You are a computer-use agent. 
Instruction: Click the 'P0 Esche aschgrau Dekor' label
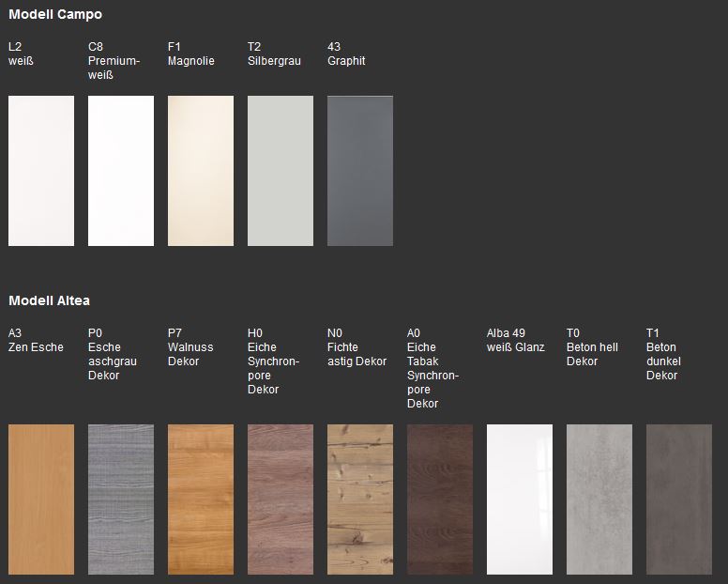coord(113,354)
